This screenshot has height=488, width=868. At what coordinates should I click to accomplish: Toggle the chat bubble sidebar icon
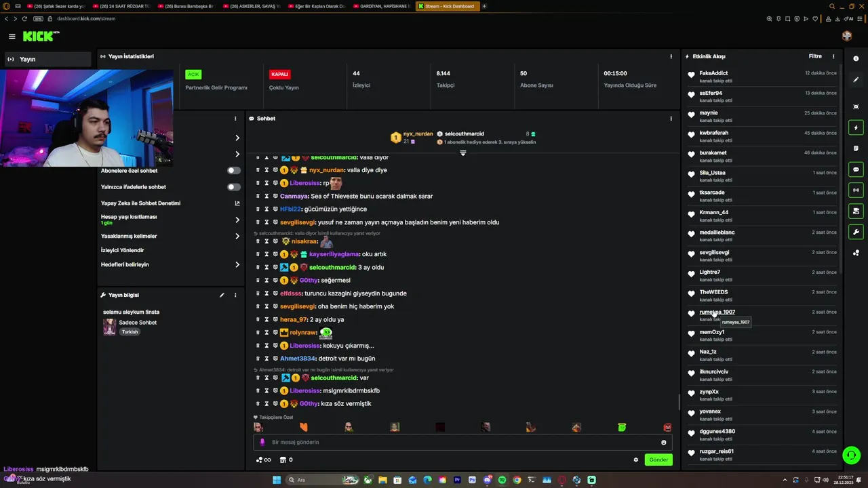856,169
